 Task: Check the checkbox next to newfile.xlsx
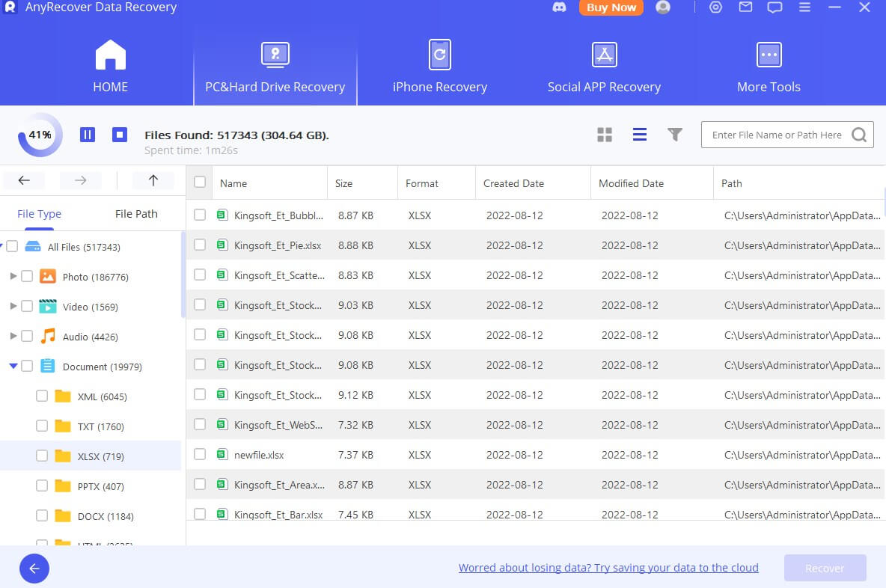click(199, 454)
